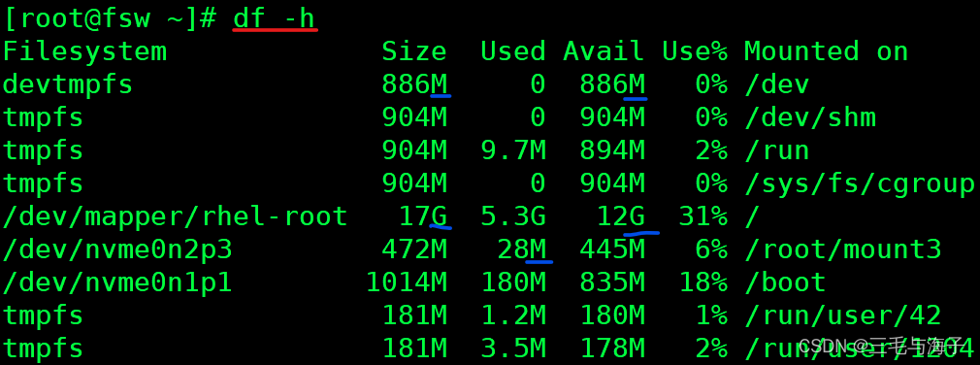This screenshot has height=365, width=980.
Task: Select '/dev/mapper/rhel-root' filesystem name
Action: point(175,216)
